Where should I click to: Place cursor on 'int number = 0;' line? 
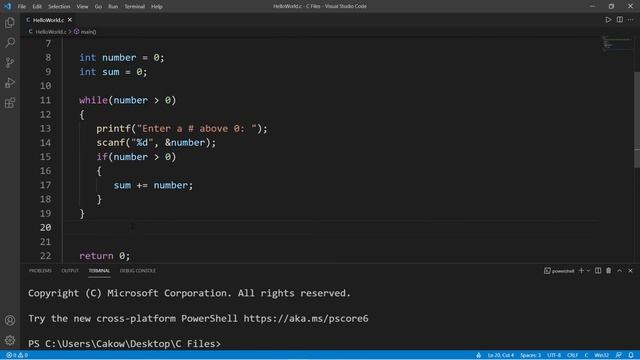coord(122,58)
